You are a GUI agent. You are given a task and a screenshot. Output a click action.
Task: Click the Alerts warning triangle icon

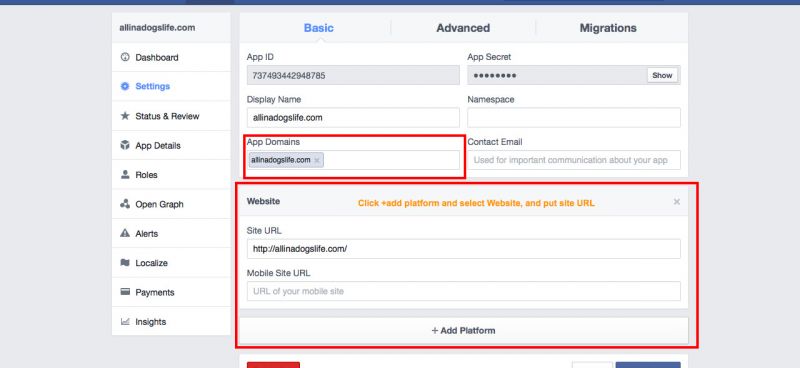pyautogui.click(x=124, y=233)
